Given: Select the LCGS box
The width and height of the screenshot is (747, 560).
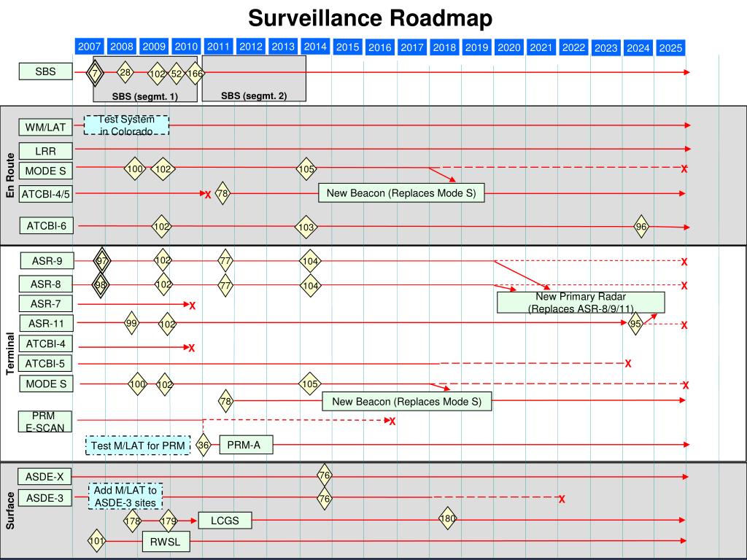Looking at the screenshot, I should pos(225,521).
